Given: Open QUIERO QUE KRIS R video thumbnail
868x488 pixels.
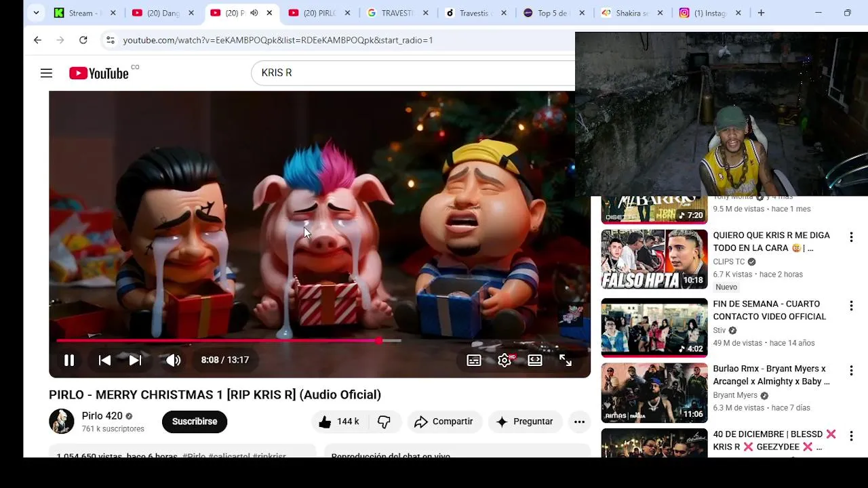Looking at the screenshot, I should coord(654,260).
